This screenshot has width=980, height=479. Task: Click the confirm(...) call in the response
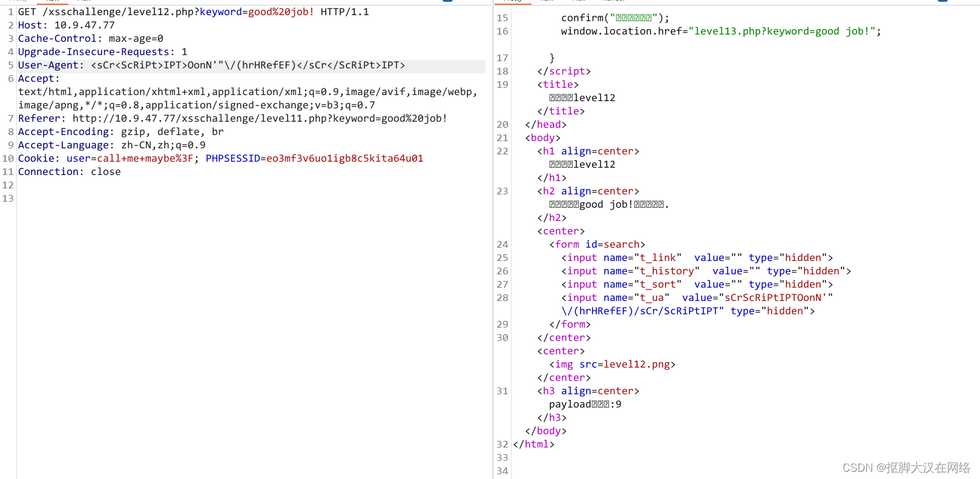615,18
